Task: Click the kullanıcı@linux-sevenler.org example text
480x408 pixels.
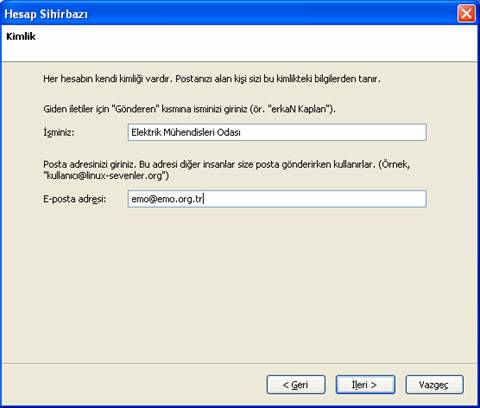Action: pyautogui.click(x=106, y=175)
